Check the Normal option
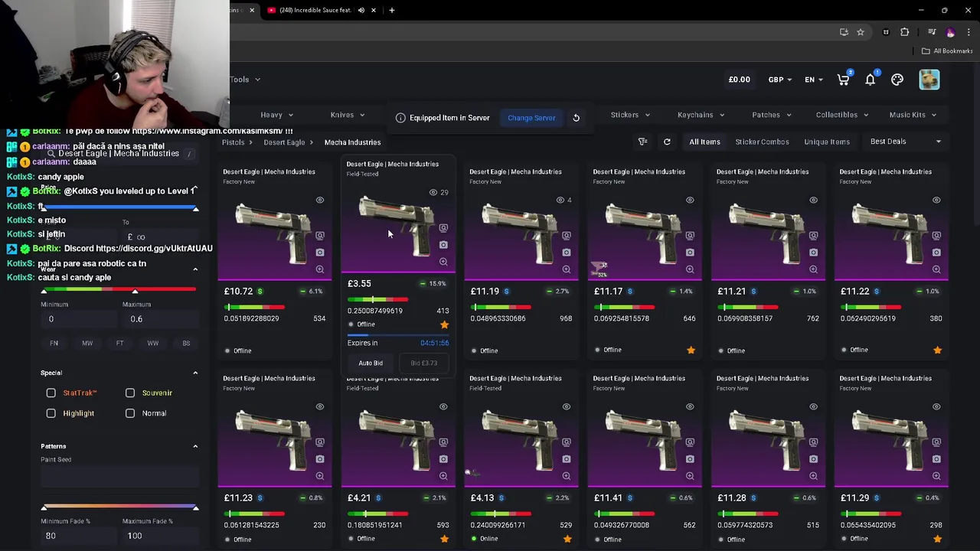This screenshot has height=551, width=980. (x=130, y=413)
